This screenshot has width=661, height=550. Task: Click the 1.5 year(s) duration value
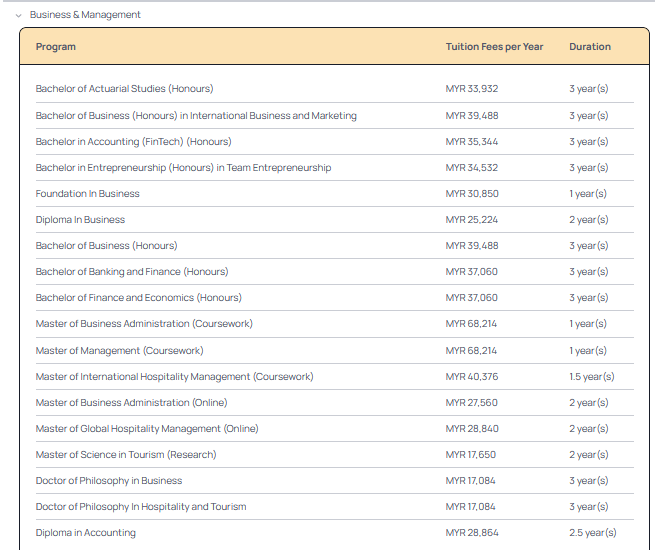[592, 377]
